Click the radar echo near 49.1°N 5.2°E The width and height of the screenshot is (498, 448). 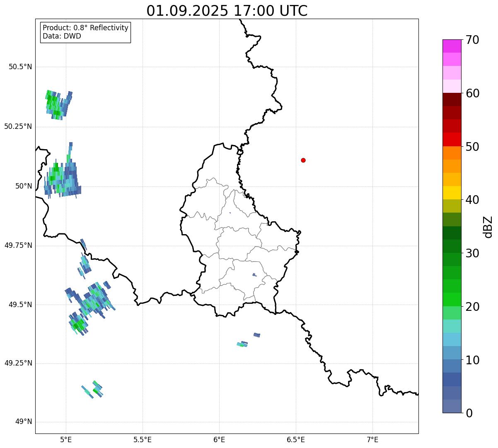(92, 390)
